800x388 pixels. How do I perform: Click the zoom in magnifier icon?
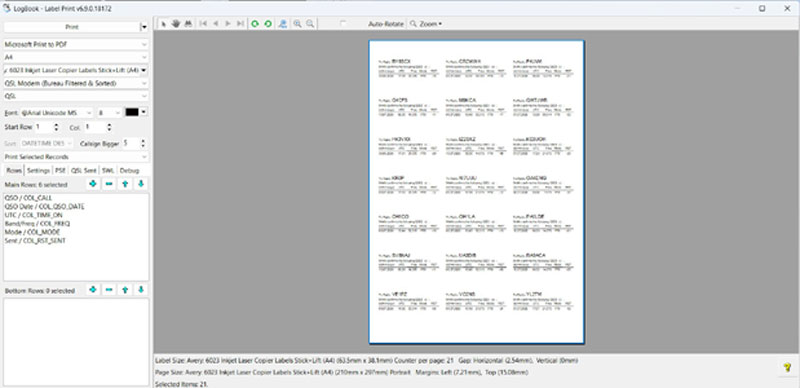tap(297, 24)
